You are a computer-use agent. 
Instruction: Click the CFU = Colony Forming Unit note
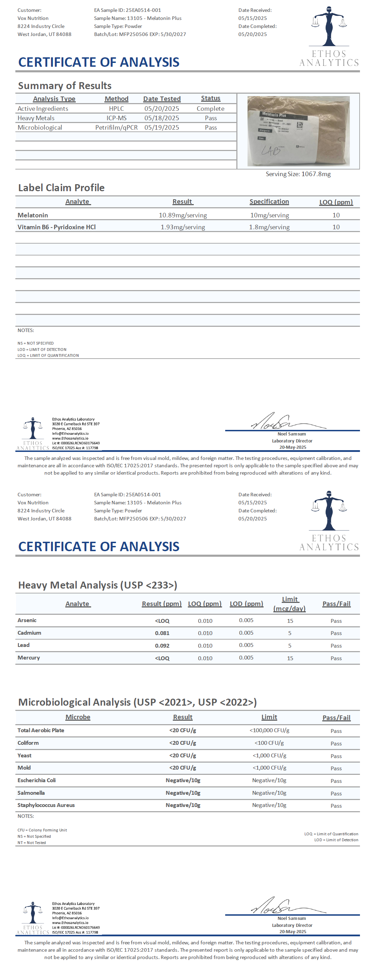(42, 830)
